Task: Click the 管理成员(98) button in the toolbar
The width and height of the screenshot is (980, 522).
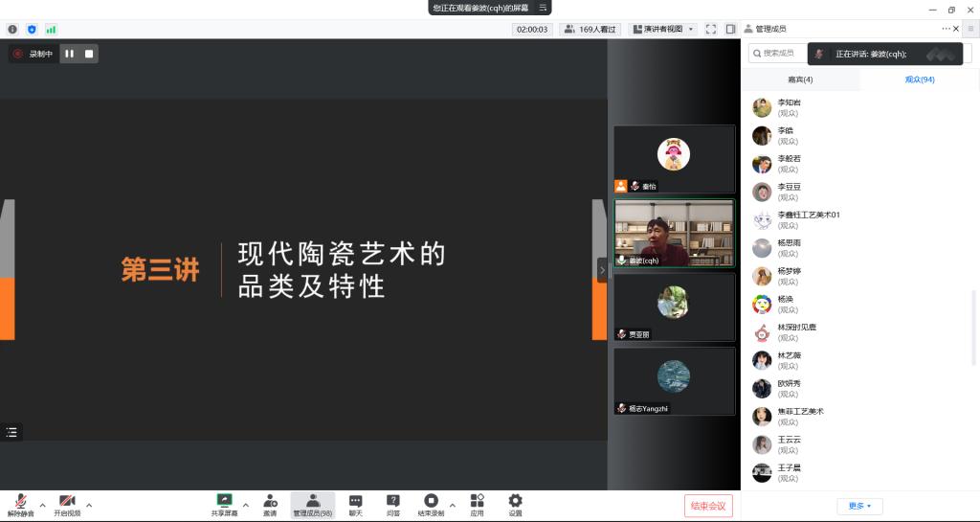Action: 312,504
